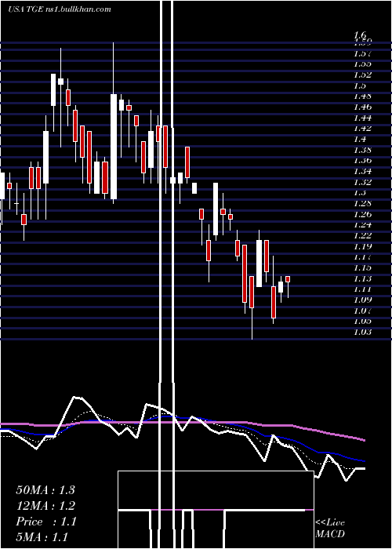Click the 1.03 price axis label
The width and height of the screenshot is (392, 549).
[x=362, y=333]
